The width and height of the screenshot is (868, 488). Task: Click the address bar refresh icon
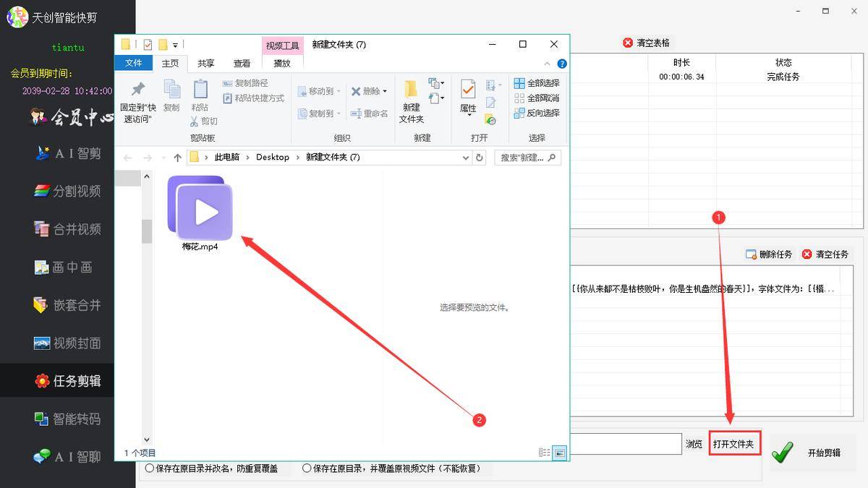[x=480, y=157]
